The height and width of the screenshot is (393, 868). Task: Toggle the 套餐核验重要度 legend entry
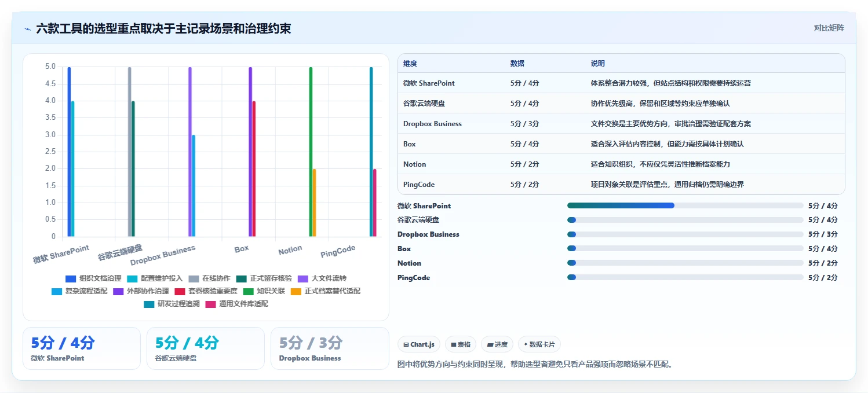coord(206,291)
